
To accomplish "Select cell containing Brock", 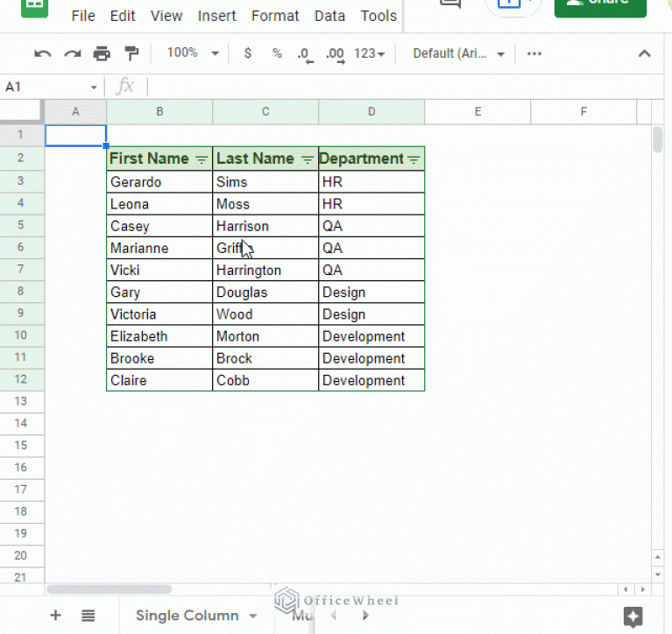I will tap(265, 358).
